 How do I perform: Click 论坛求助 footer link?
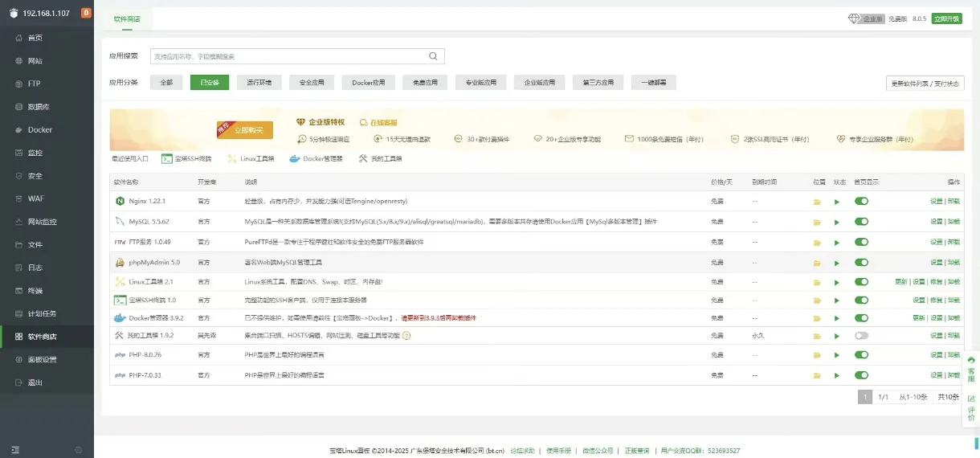[521, 451]
